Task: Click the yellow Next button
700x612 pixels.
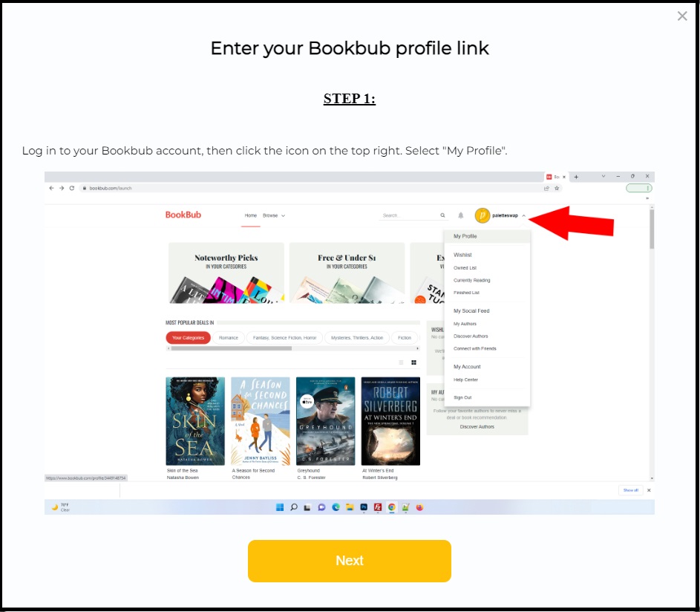Action: (x=349, y=561)
